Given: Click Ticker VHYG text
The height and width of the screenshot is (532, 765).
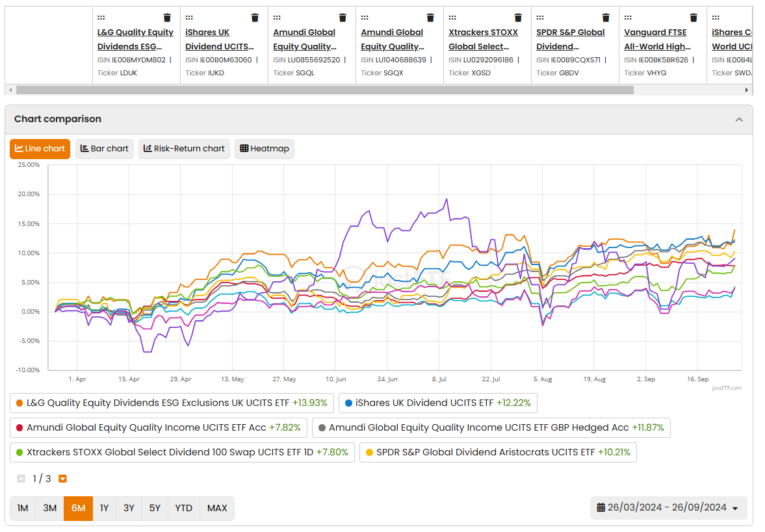Looking at the screenshot, I should click(x=645, y=73).
